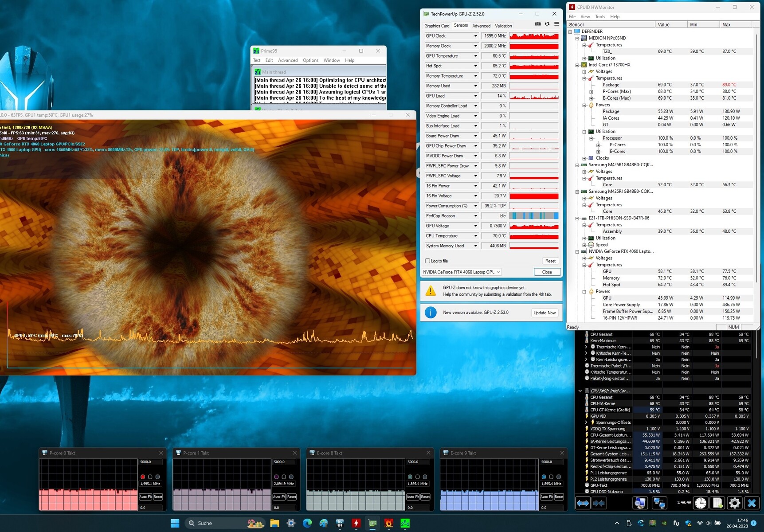This screenshot has width=764, height=532.
Task: Open GPU selector NVIDIA GeForce RTX 4060 dropdown
Action: (x=462, y=272)
